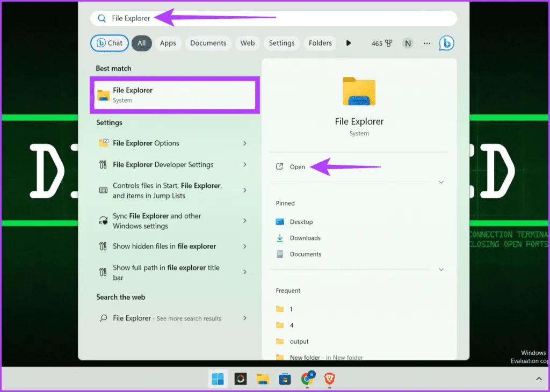
Task: Open the frequent folder named output
Action: coord(299,342)
